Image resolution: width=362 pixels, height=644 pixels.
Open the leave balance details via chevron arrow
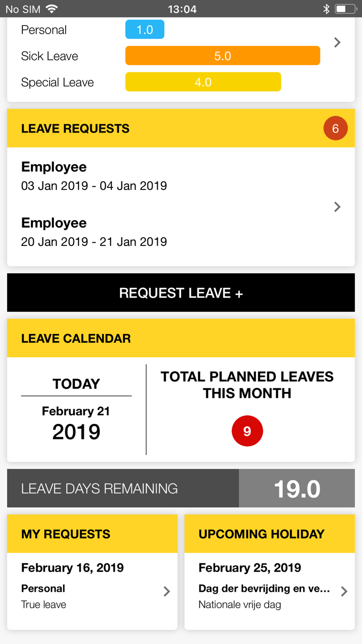point(337,42)
